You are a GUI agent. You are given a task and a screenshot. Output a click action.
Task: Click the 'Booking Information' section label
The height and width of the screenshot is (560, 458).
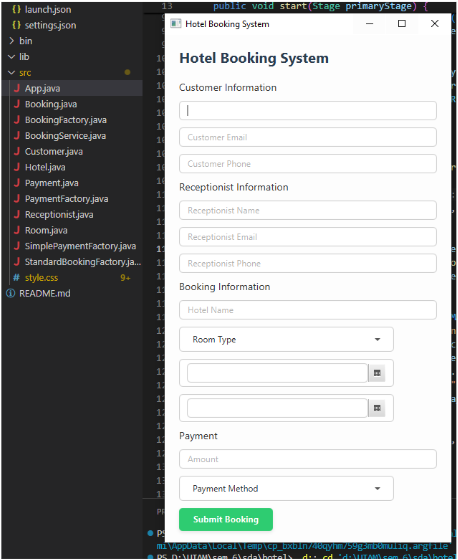pos(225,287)
